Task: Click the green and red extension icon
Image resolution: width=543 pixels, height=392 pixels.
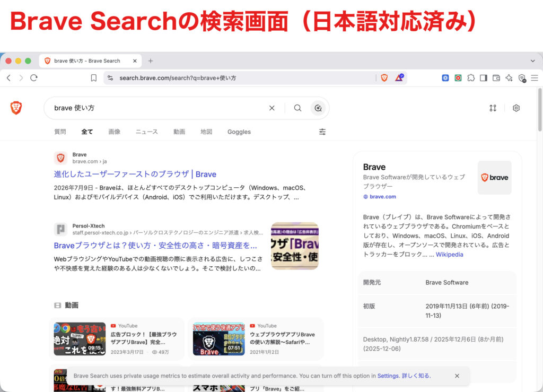Action: point(458,78)
